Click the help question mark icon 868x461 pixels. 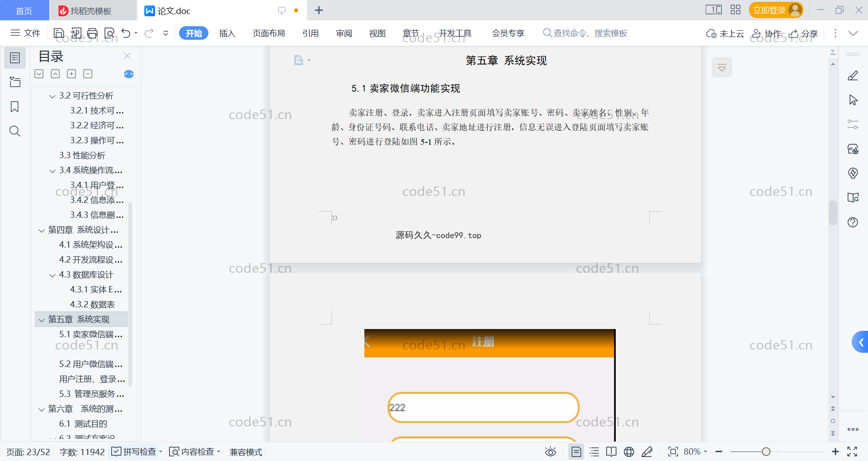(853, 222)
